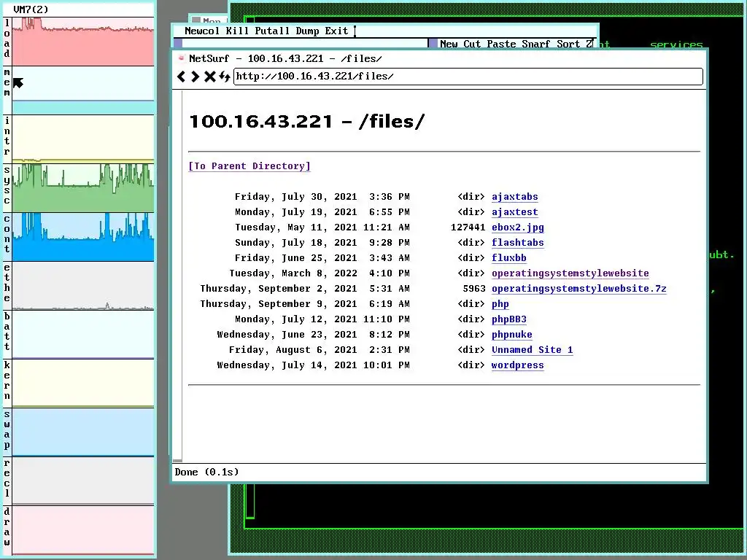This screenshot has height=560, width=747.
Task: Click the green sysc graph in stats
Action: (x=83, y=188)
